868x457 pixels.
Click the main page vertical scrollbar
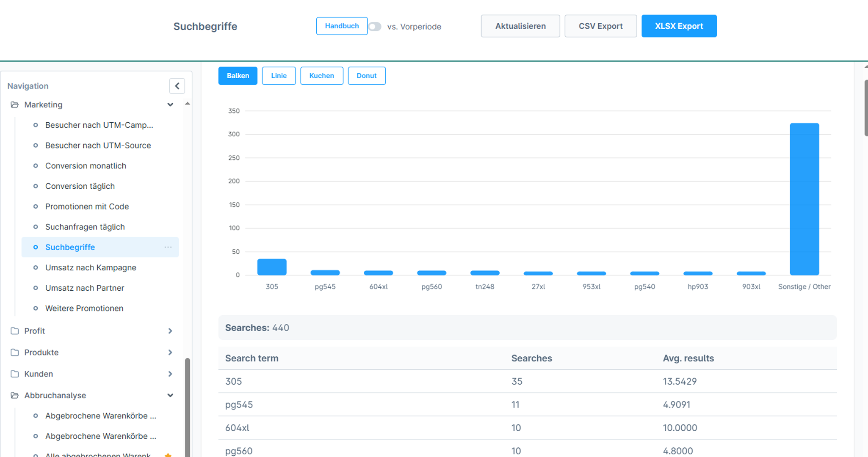click(866, 108)
